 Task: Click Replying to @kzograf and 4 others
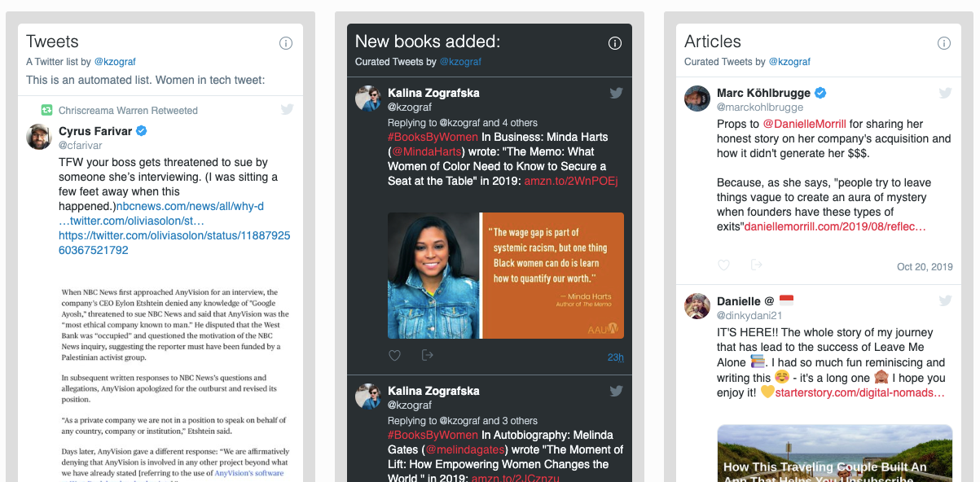463,123
